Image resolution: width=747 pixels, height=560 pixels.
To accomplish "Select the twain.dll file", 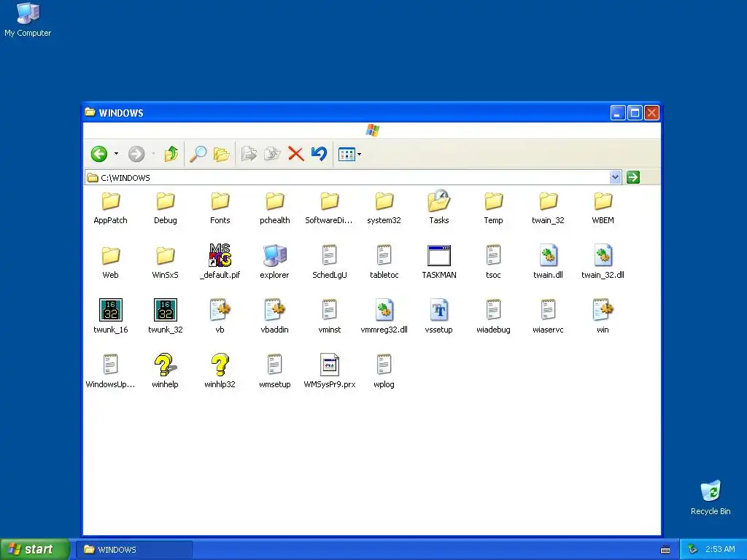I will click(549, 262).
